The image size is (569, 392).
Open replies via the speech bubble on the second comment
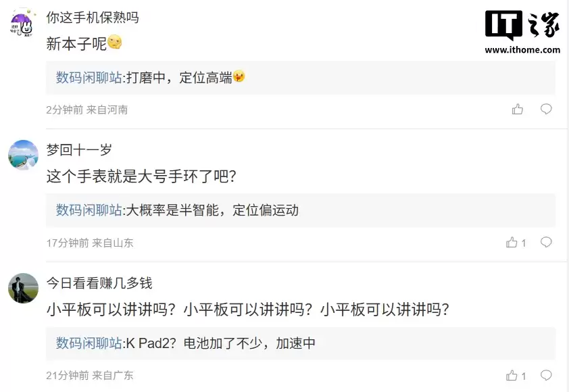pyautogui.click(x=547, y=243)
